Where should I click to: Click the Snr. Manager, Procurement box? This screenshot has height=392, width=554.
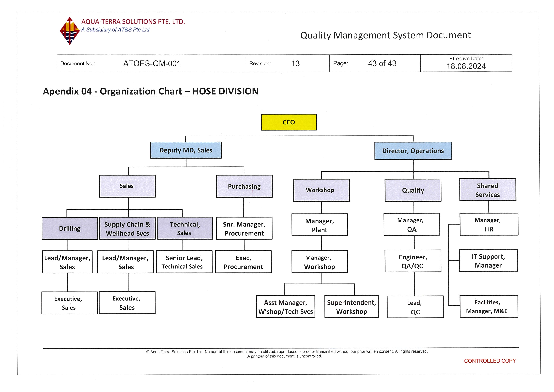tap(244, 228)
